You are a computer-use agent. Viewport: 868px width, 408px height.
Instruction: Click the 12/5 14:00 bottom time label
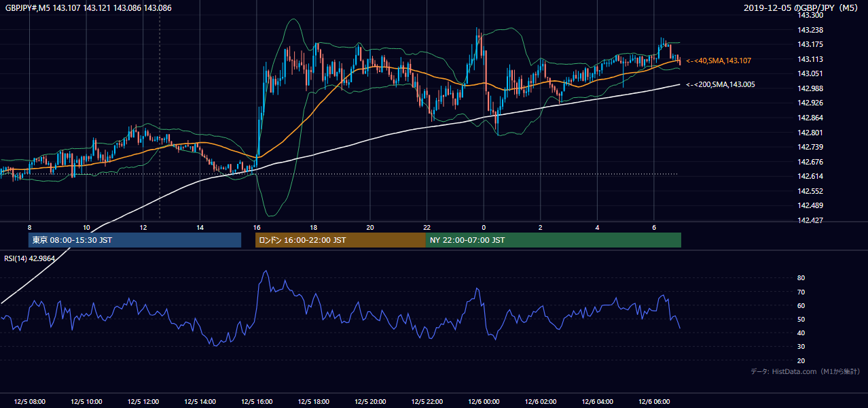click(200, 402)
